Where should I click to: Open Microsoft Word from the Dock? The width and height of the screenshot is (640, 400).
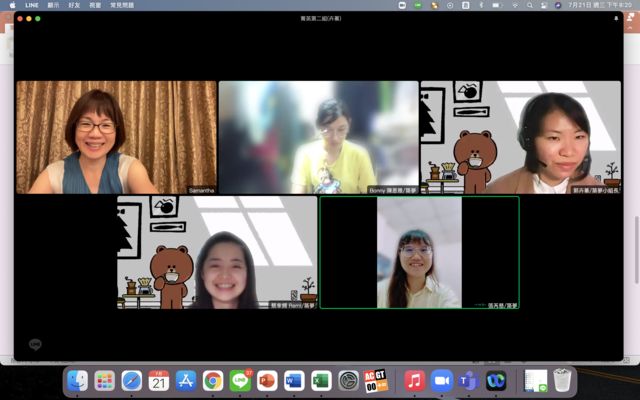294,381
